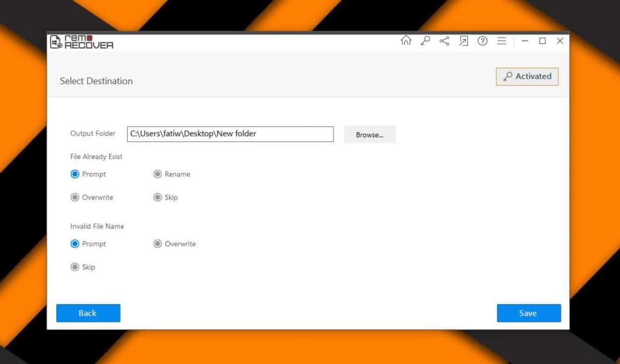The height and width of the screenshot is (364, 620).
Task: Choose Skip under File Already Exist
Action: [x=157, y=197]
